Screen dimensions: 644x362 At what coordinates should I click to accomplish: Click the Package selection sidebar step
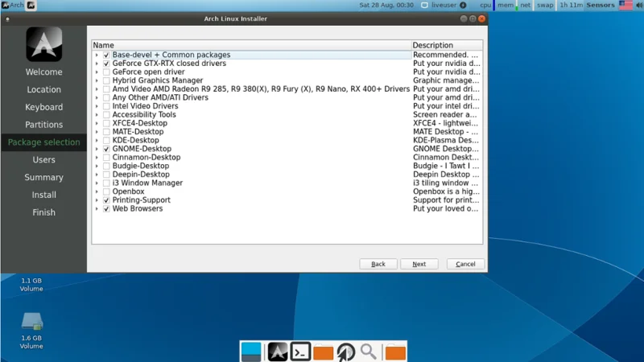(44, 142)
